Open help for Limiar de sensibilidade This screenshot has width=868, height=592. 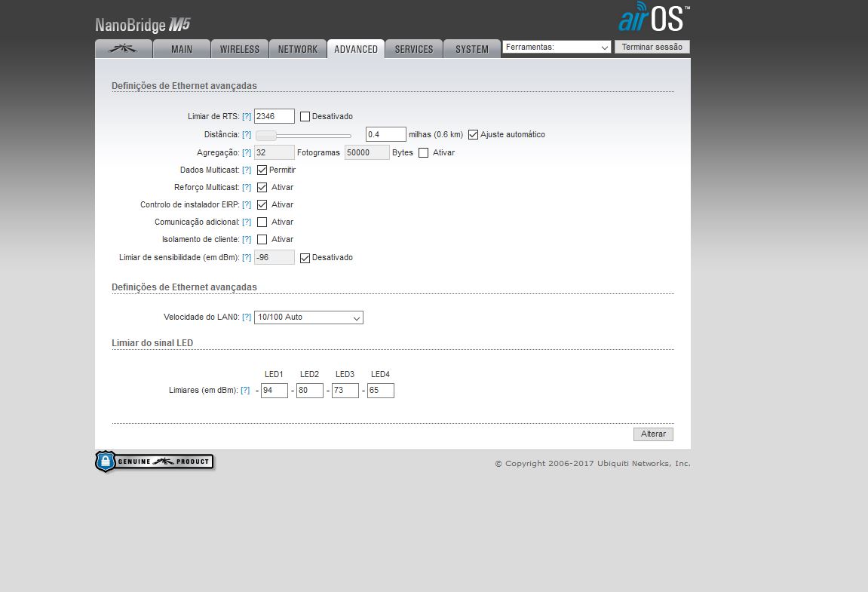(247, 257)
